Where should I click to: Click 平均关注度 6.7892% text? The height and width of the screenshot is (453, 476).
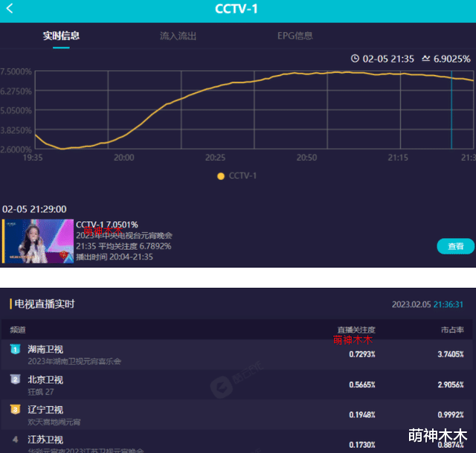pyautogui.click(x=135, y=246)
